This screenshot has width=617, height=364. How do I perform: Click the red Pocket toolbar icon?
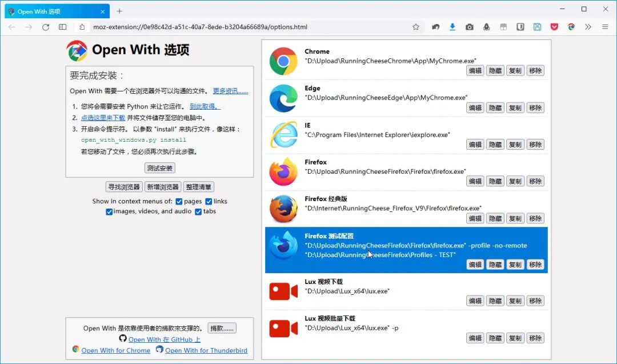click(x=554, y=27)
